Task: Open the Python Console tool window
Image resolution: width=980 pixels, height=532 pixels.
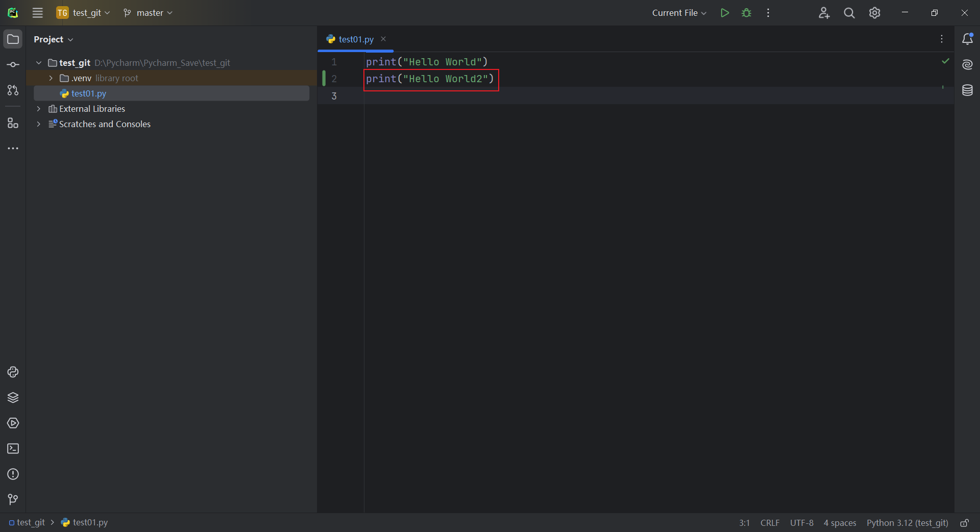Action: 13,372
